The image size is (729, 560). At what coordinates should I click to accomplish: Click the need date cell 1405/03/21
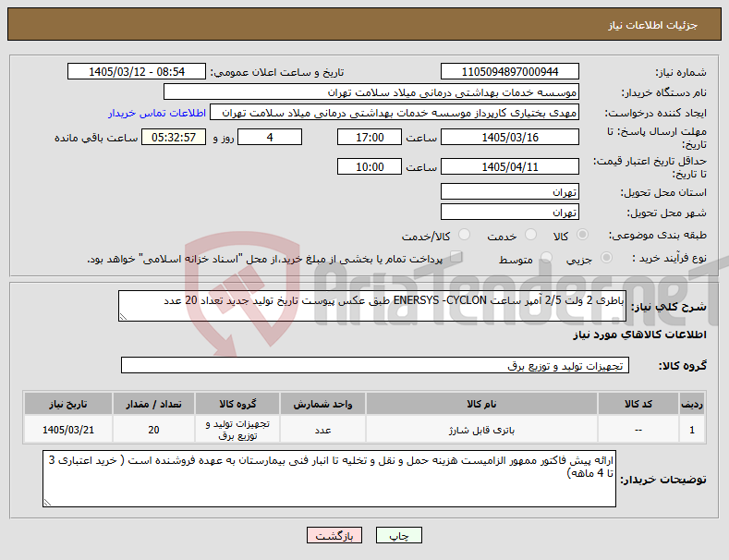click(68, 430)
